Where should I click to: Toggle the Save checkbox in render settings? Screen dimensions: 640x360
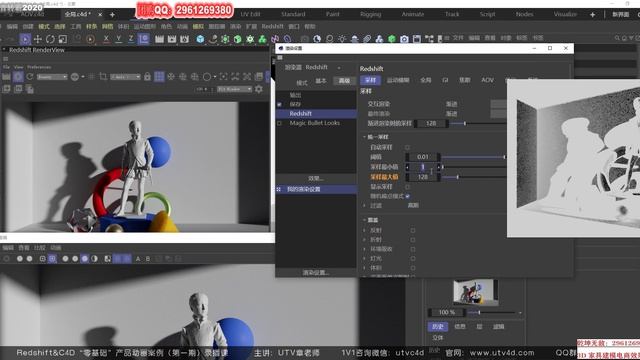(x=279, y=104)
